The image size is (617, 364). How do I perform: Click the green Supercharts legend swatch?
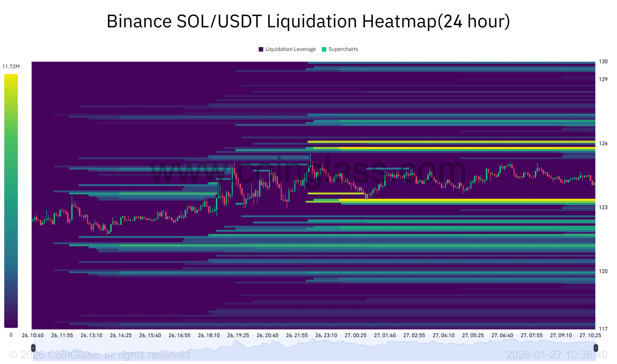(x=324, y=49)
